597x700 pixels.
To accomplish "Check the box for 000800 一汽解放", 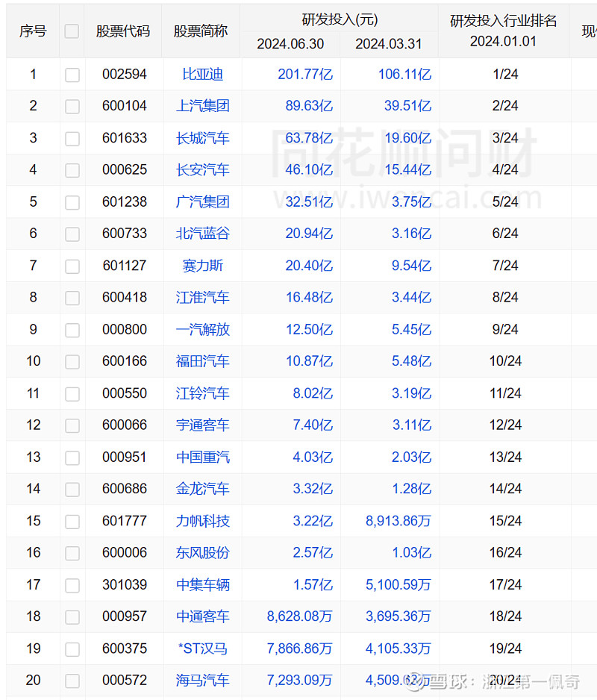I will [72, 330].
